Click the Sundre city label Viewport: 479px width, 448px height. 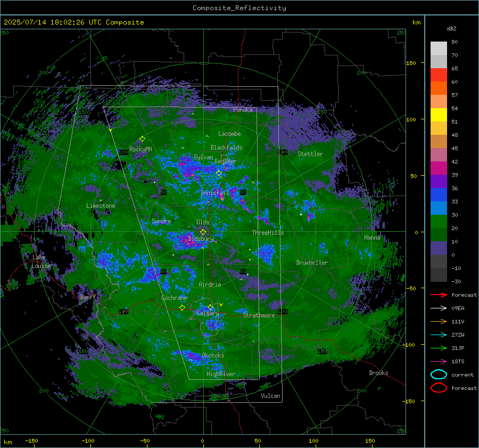(161, 221)
